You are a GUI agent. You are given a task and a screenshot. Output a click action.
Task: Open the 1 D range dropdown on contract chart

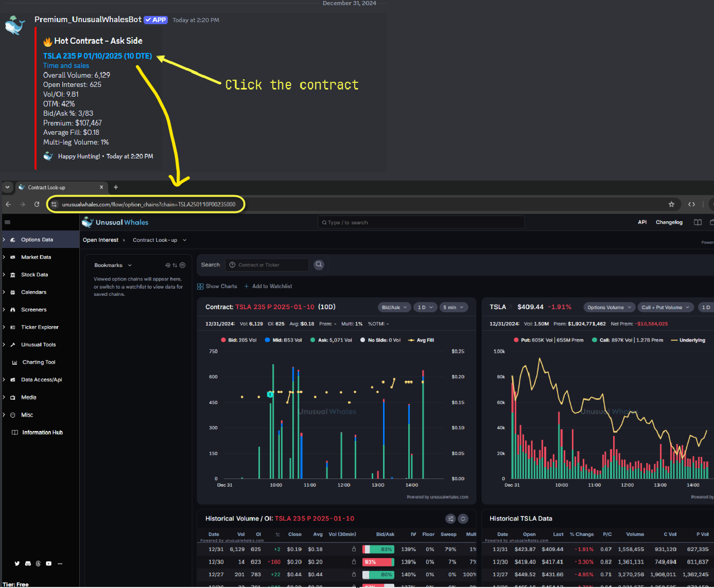coord(425,307)
